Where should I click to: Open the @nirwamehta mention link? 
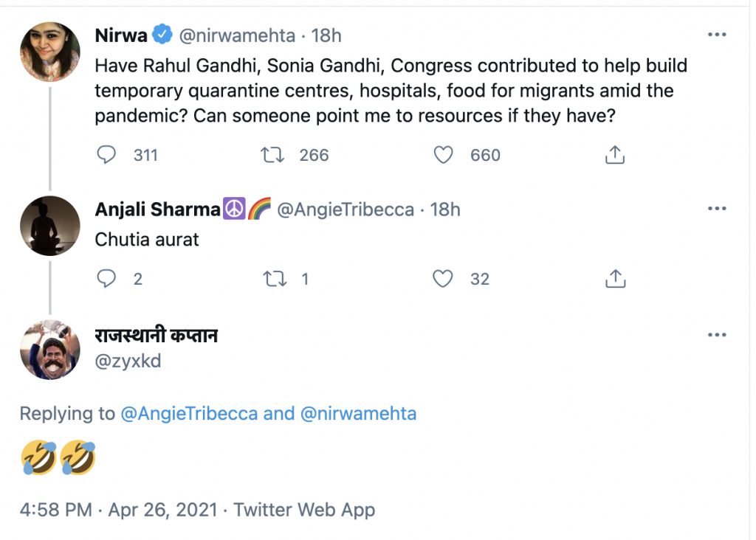coord(358,413)
